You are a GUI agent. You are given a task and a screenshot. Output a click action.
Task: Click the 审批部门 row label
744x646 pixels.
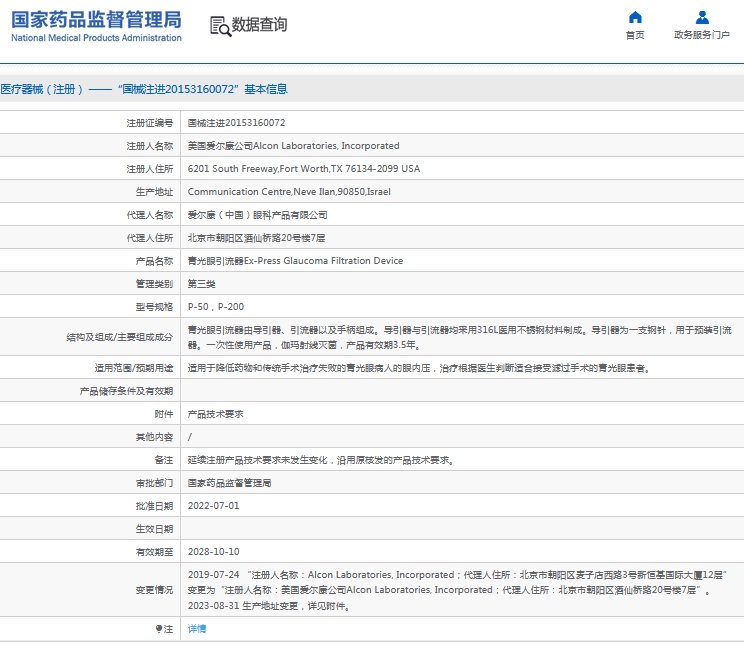click(154, 483)
